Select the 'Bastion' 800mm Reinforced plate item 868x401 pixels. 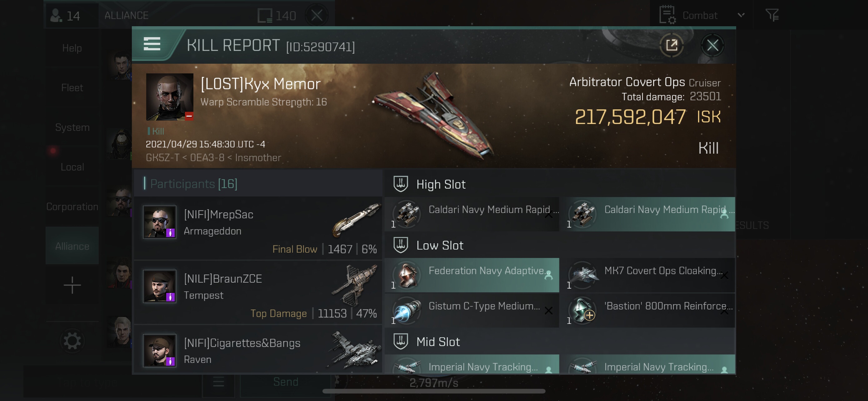pyautogui.click(x=650, y=310)
